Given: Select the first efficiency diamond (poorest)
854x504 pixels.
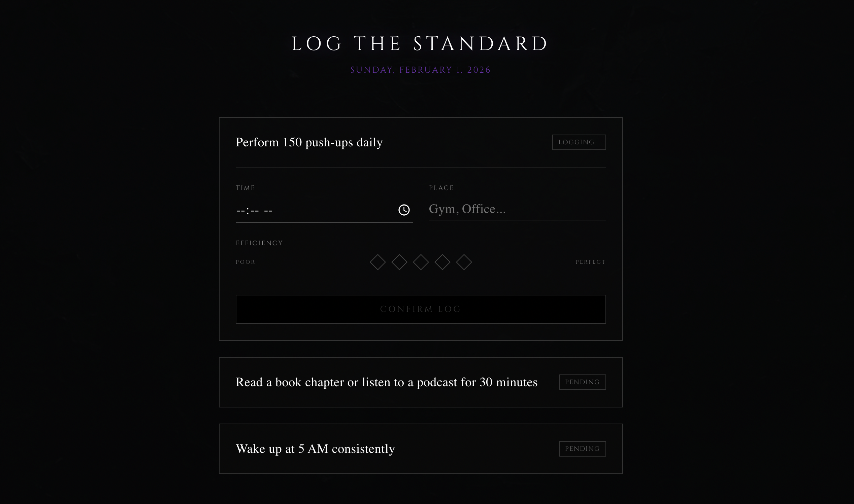Looking at the screenshot, I should coord(377,262).
